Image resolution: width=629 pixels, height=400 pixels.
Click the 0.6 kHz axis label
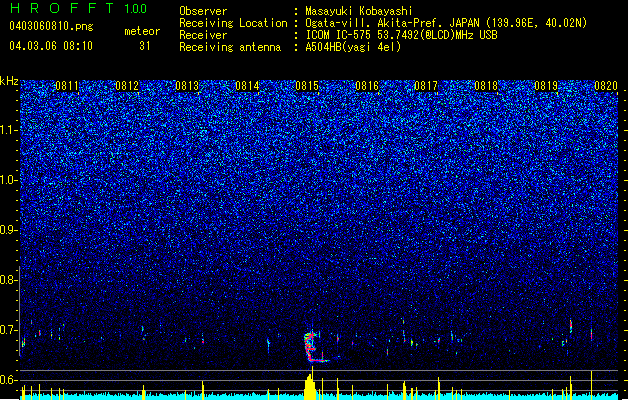tap(9, 380)
